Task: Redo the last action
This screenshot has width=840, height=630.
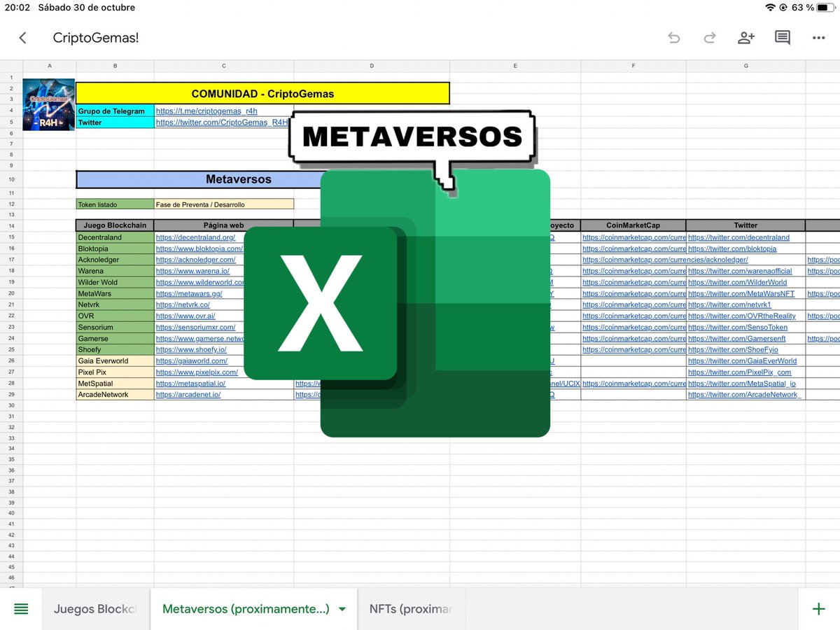Action: (710, 38)
